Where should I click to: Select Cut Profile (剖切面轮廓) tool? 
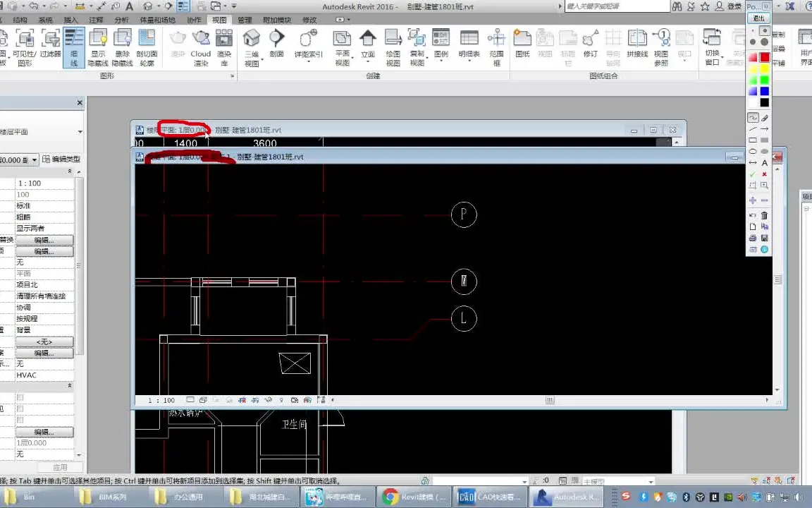pos(147,48)
